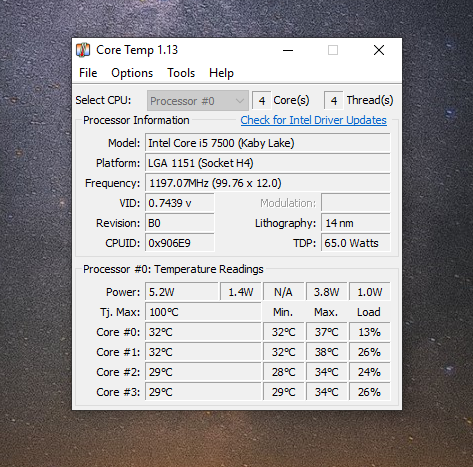Screen dimensions: 473x467
Task: Click the Frequency field value
Action: coord(268,183)
